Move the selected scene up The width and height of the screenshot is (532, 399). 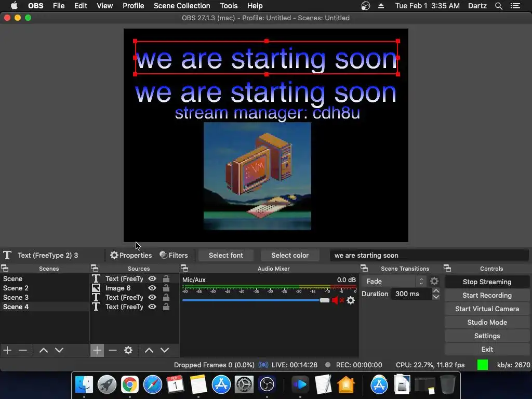pyautogui.click(x=44, y=350)
